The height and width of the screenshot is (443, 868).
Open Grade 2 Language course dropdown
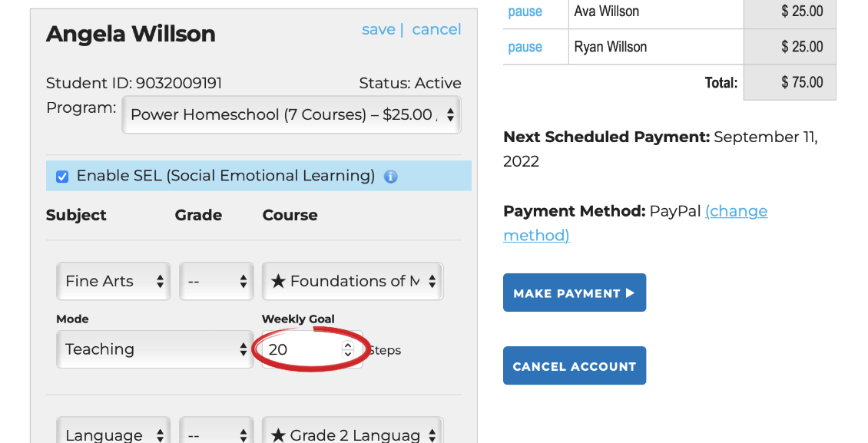point(352,435)
